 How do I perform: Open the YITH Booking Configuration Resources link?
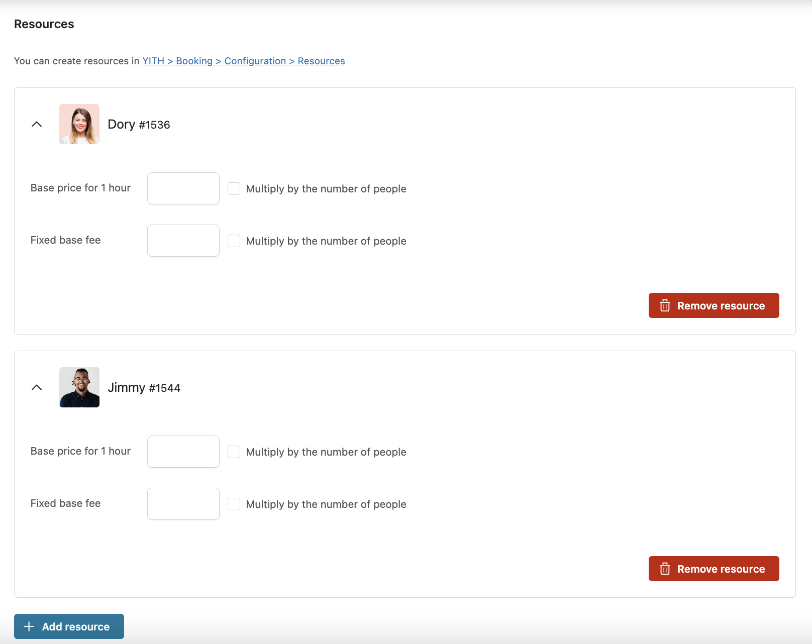click(x=243, y=61)
